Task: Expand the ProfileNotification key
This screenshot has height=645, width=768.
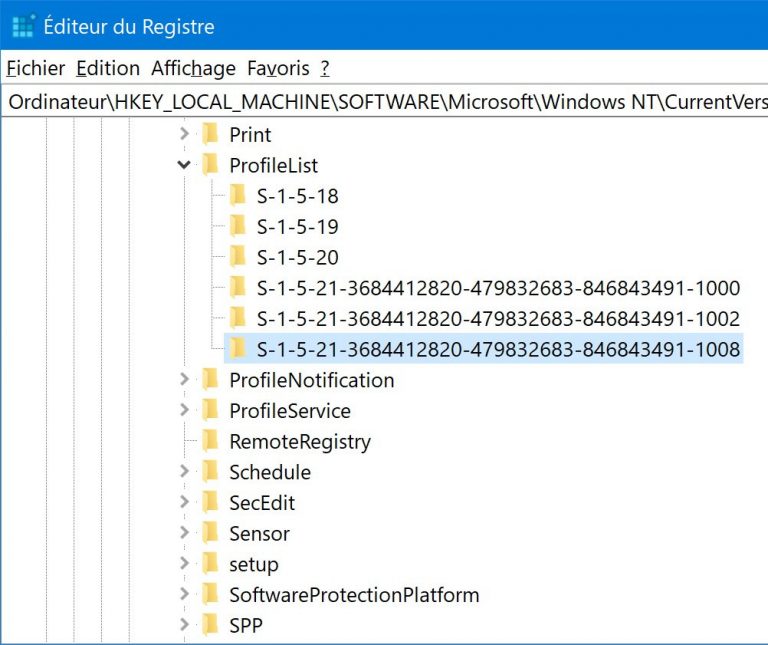Action: pos(184,380)
